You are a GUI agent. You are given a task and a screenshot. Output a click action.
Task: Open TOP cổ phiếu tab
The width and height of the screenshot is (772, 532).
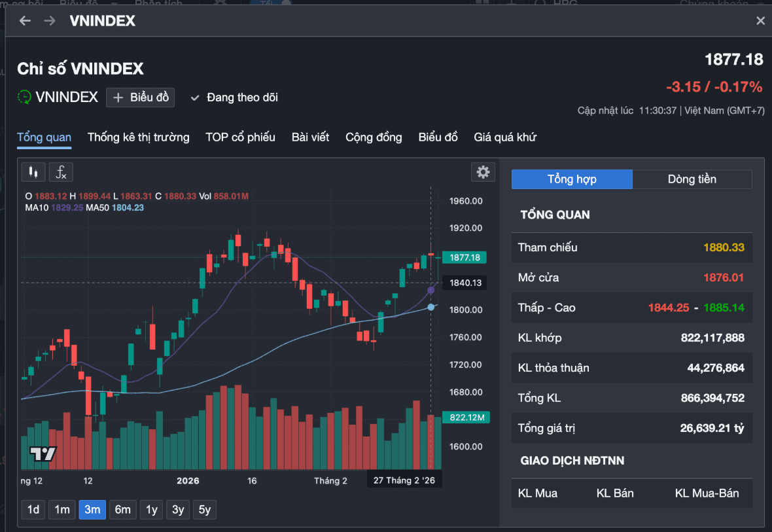(240, 137)
